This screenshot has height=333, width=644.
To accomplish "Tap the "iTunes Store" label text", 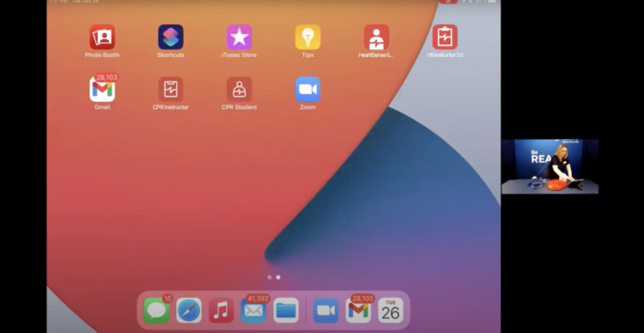I will 239,55.
